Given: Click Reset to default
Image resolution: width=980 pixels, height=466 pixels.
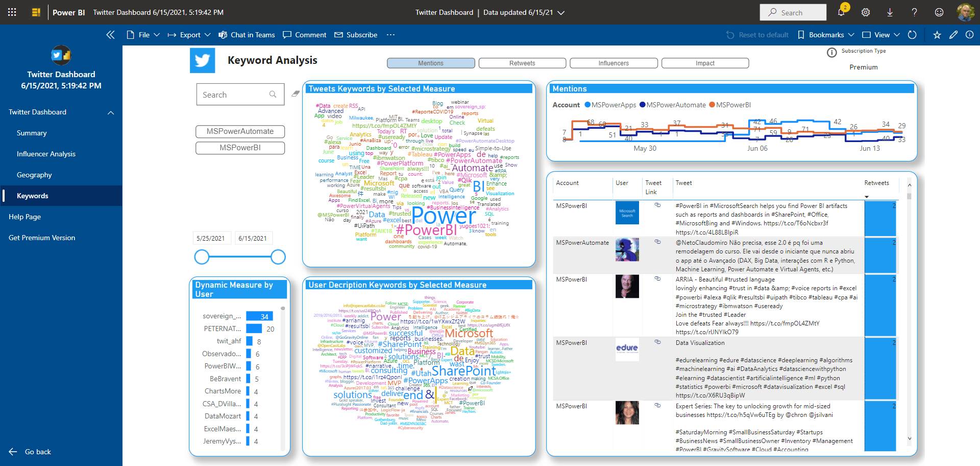Looking at the screenshot, I should (757, 35).
